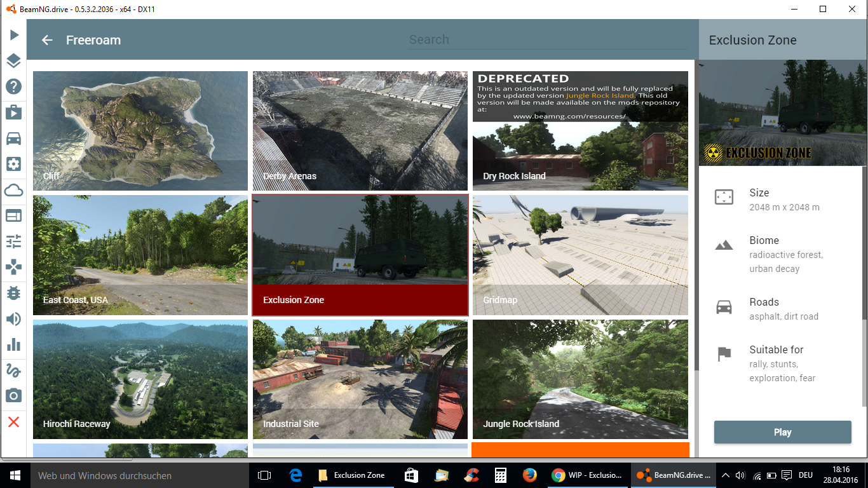Select the Industrial Site map

(x=360, y=379)
